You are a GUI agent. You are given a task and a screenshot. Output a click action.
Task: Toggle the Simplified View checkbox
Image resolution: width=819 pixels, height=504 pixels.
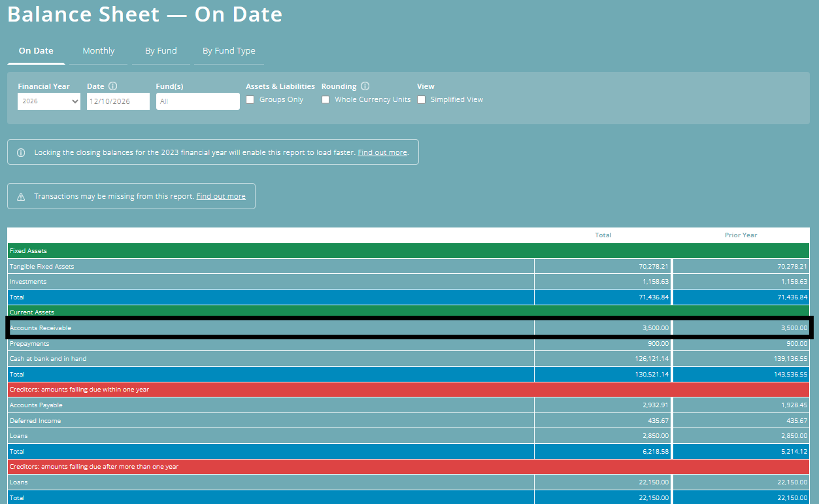422,100
